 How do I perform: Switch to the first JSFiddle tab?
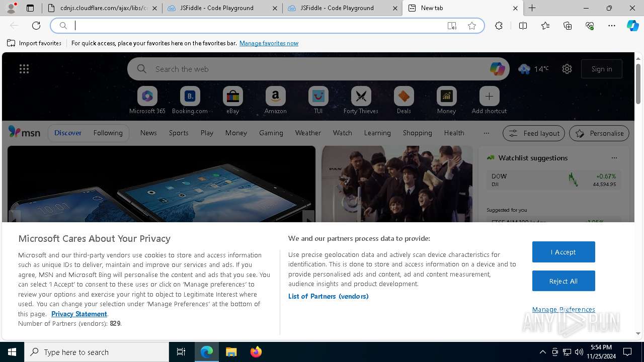coord(222,8)
